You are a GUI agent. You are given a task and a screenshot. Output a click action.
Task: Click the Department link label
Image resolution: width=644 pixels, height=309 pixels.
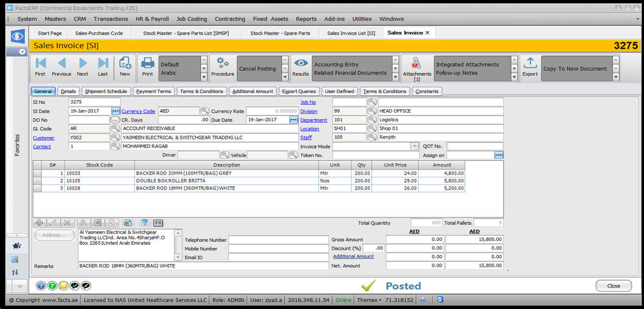tap(313, 120)
